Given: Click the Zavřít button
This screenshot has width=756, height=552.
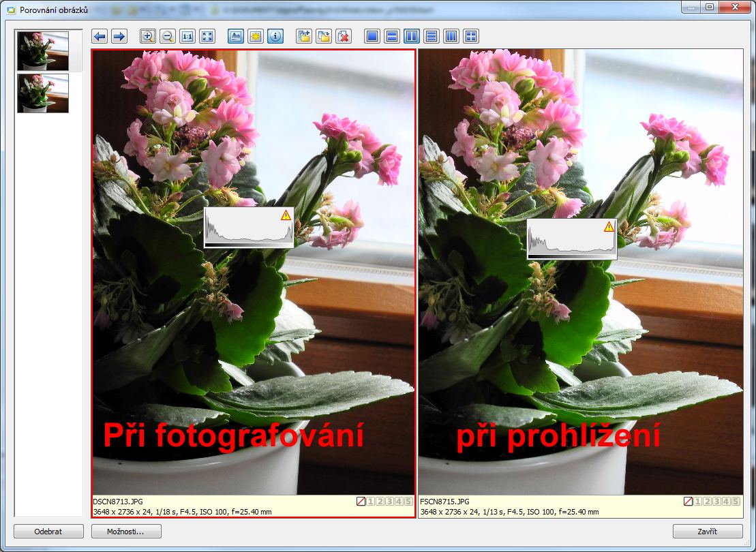Looking at the screenshot, I should (708, 531).
